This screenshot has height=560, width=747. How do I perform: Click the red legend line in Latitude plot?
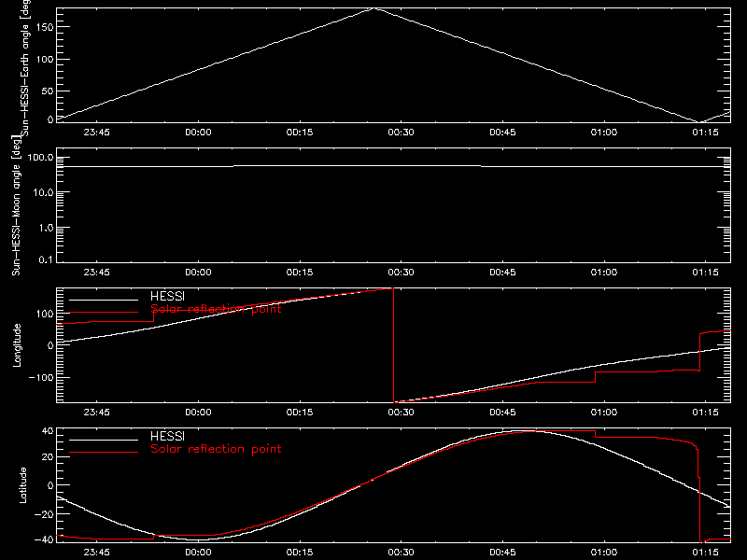click(x=104, y=453)
